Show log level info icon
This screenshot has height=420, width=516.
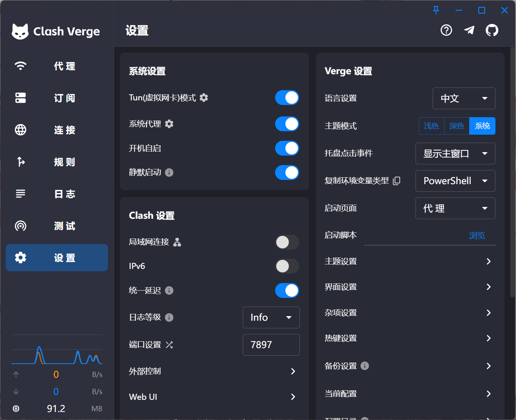click(169, 317)
